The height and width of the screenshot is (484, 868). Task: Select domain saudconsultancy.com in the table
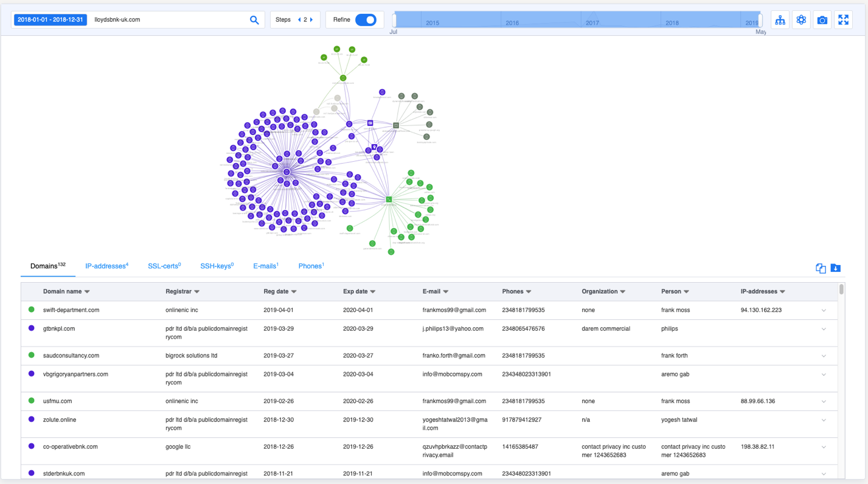tap(71, 356)
